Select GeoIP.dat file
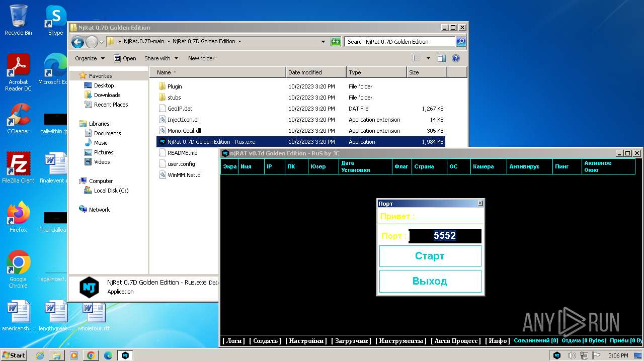This screenshot has width=644, height=362. pos(180,109)
